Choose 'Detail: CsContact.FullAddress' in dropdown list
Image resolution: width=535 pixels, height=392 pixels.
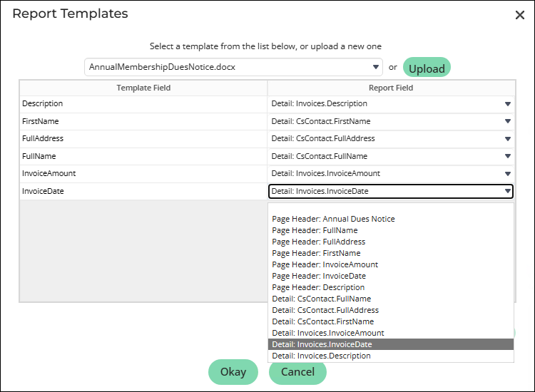pyautogui.click(x=391, y=310)
